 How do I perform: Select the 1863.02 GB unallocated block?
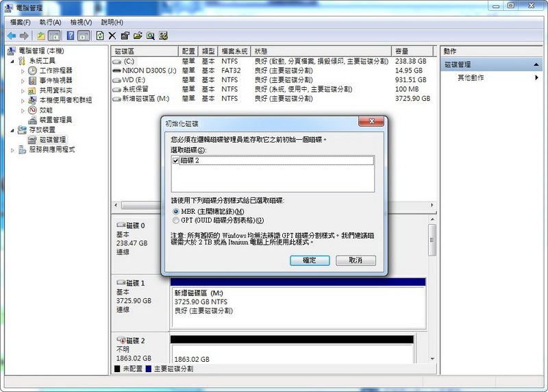pos(292,350)
